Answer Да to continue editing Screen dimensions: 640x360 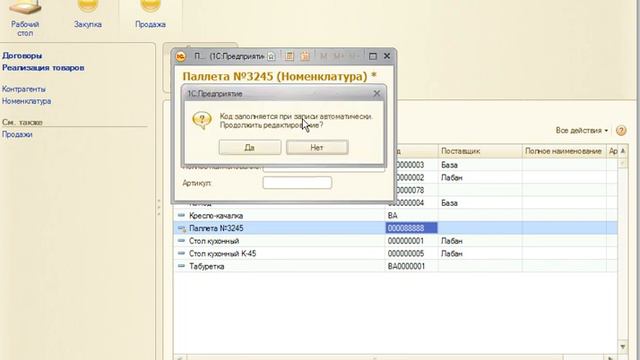click(x=250, y=147)
